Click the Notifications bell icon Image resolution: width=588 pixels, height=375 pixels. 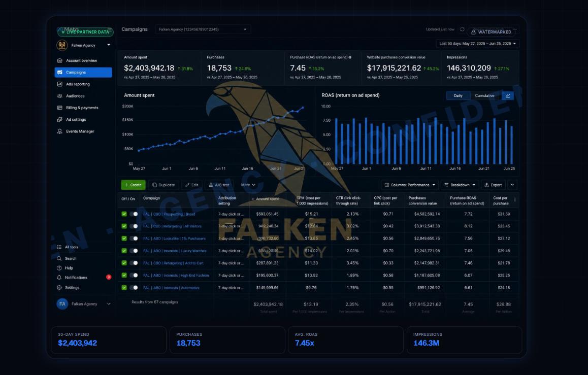click(59, 278)
